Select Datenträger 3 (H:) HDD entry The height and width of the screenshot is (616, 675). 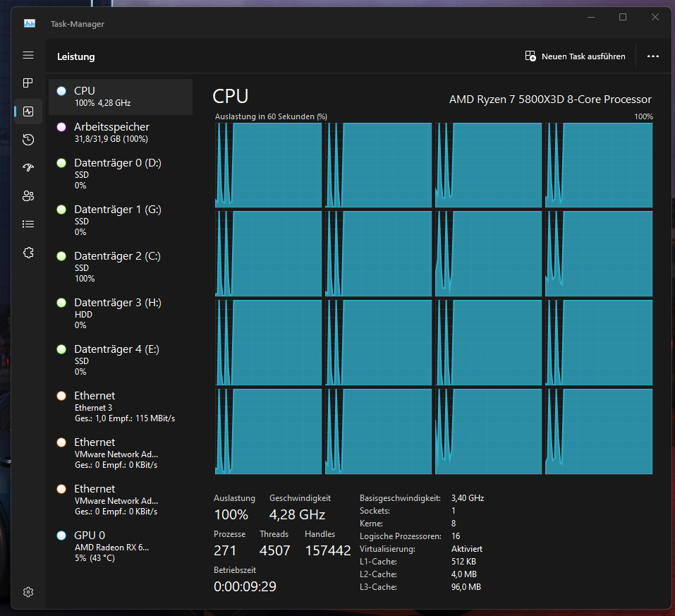[x=121, y=313]
